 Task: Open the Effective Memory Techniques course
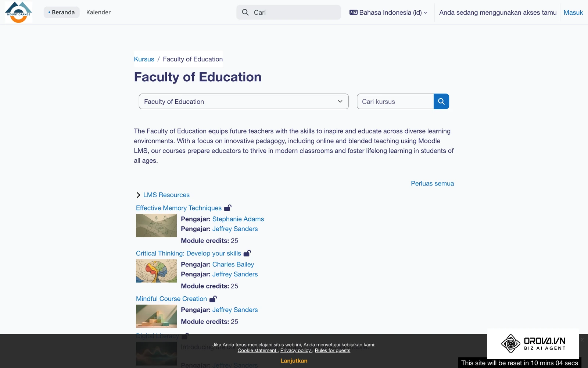point(179,208)
